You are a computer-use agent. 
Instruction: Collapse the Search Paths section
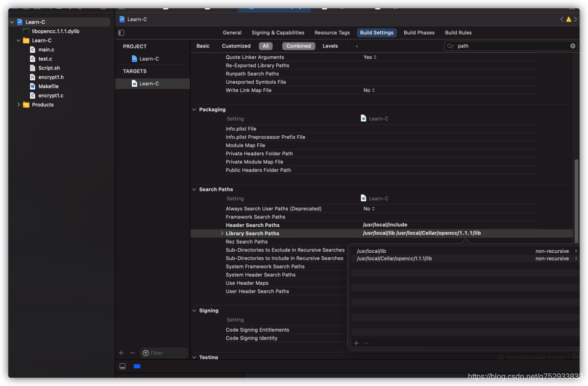pyautogui.click(x=195, y=190)
